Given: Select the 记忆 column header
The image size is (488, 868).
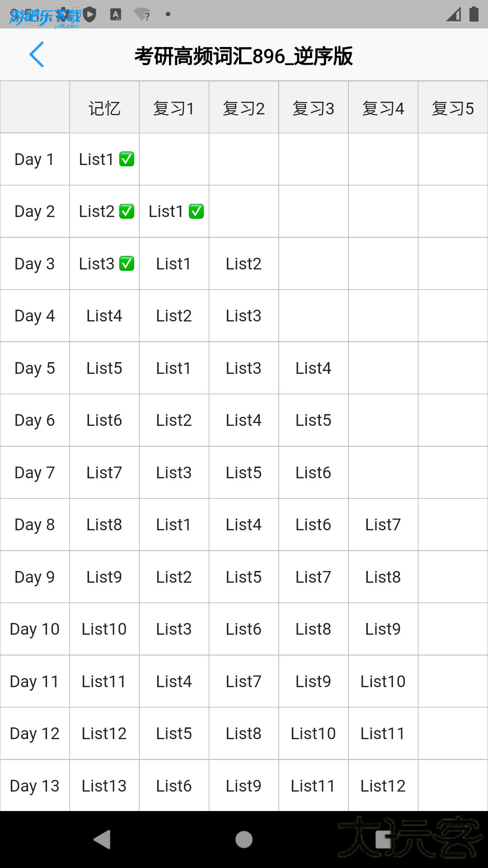Looking at the screenshot, I should click(104, 108).
